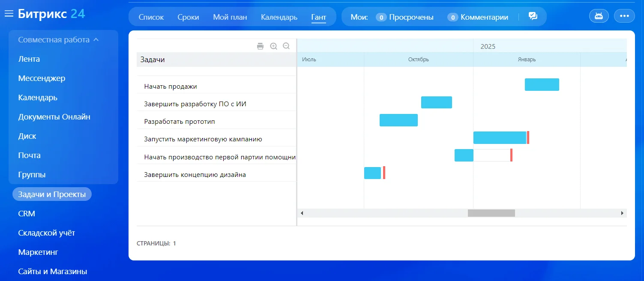The image size is (644, 281).
Task: Click the 2025 year header
Action: click(488, 46)
